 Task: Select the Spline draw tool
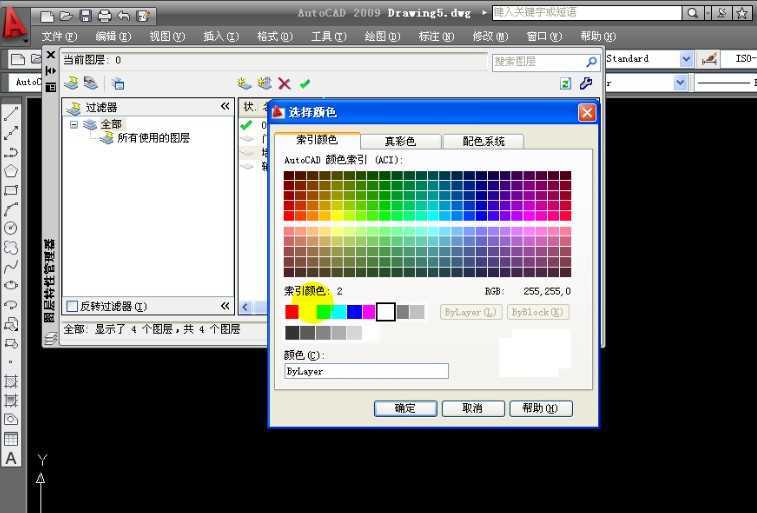pyautogui.click(x=11, y=266)
